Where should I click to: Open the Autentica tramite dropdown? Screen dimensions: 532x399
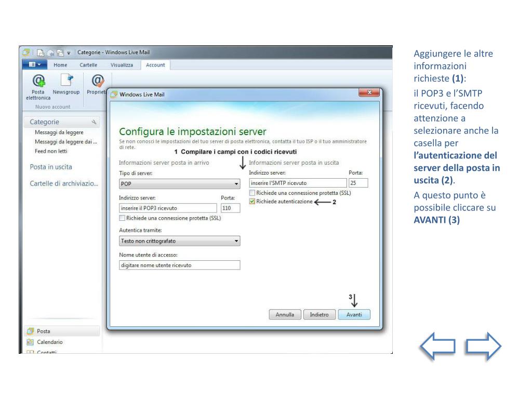coord(179,241)
